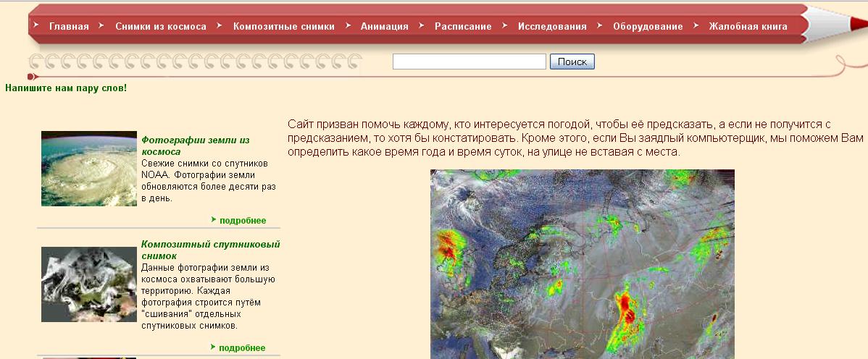Viewport: 868px width, 359px height.
Task: Click green arrow beside first подробнее link
Action: (214, 219)
